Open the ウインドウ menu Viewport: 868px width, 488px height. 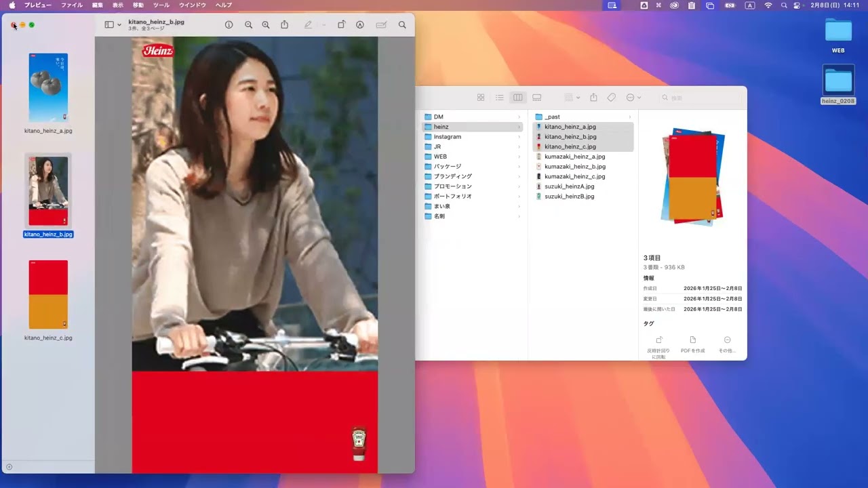click(193, 5)
